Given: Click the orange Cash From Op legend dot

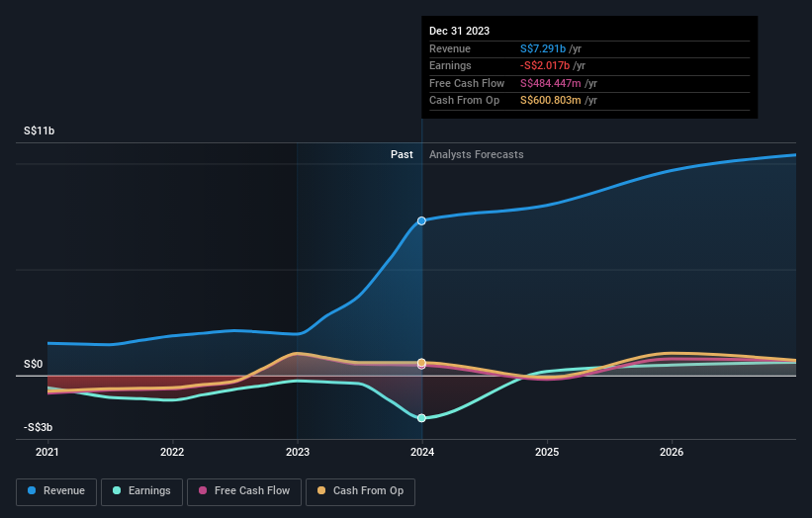Looking at the screenshot, I should 321,490.
